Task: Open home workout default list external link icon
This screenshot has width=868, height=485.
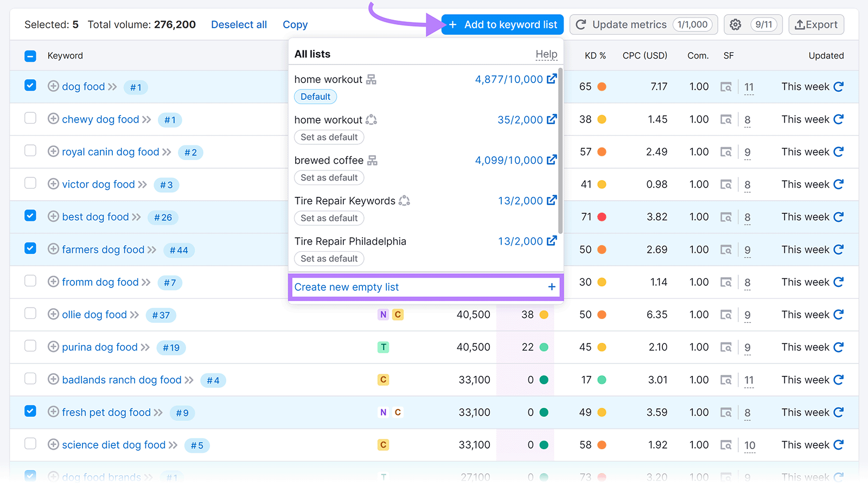Action: tap(552, 79)
